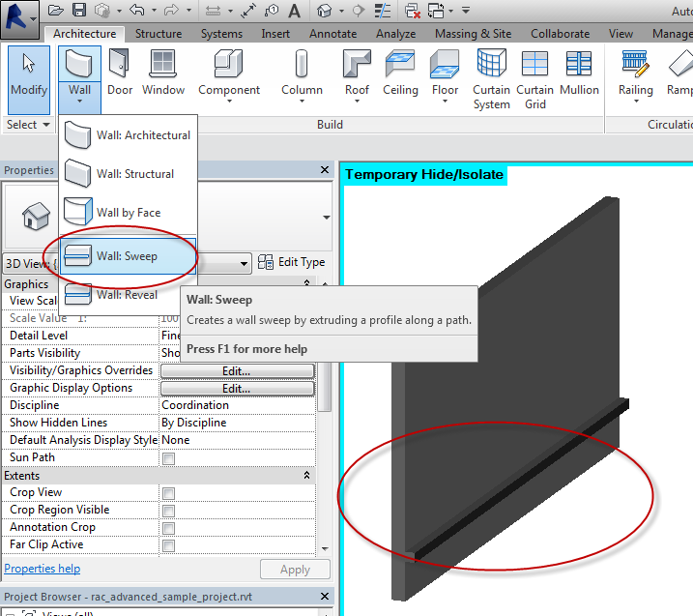Image resolution: width=693 pixels, height=616 pixels.
Task: Close the Project Browser panel
Action: coord(325,597)
